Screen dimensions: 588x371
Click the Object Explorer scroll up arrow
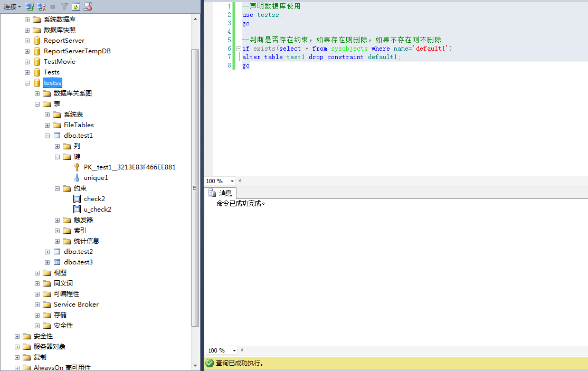(x=195, y=19)
